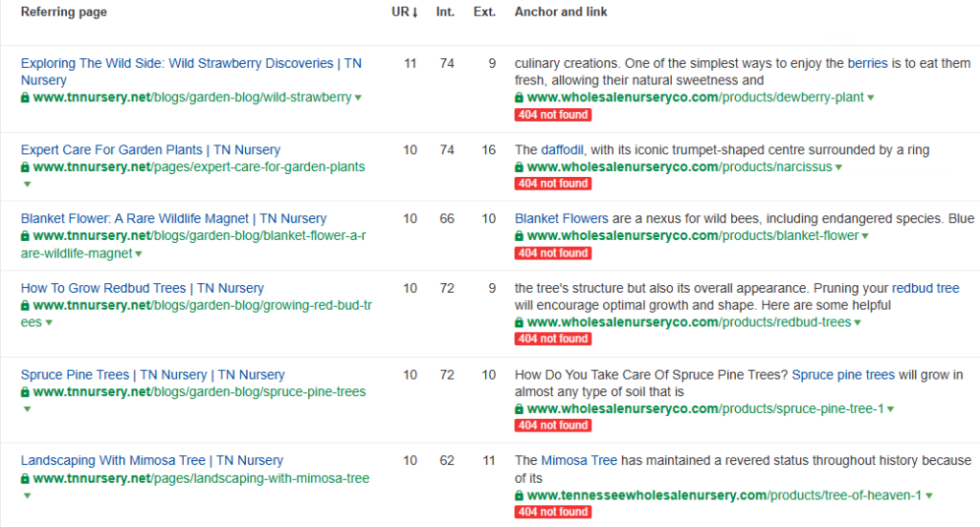This screenshot has height=527, width=980.
Task: Click lock icon next to the products/redbud-trees URL
Action: pyautogui.click(x=520, y=322)
